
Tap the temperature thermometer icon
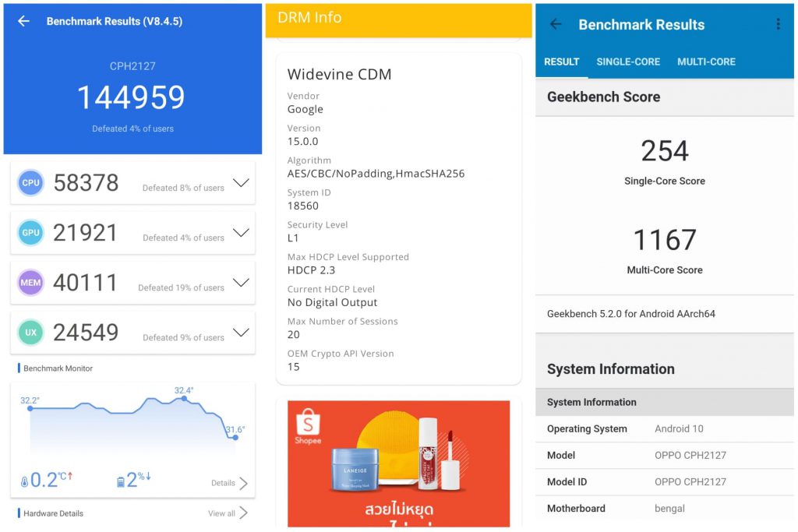click(24, 481)
